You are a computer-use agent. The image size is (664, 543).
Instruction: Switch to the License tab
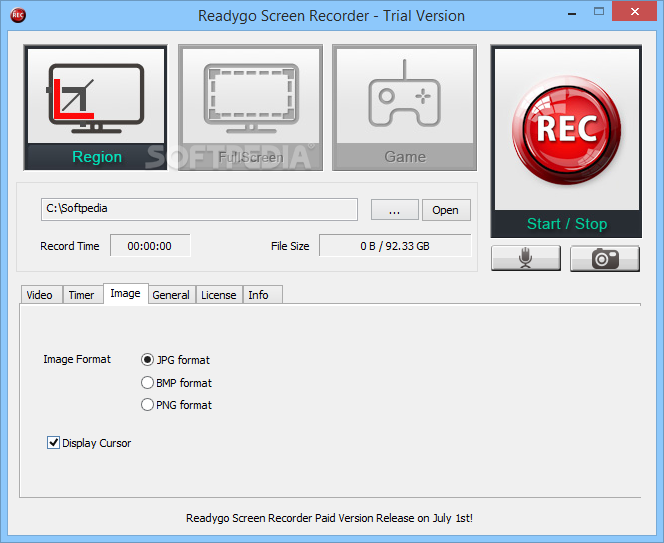(x=219, y=295)
